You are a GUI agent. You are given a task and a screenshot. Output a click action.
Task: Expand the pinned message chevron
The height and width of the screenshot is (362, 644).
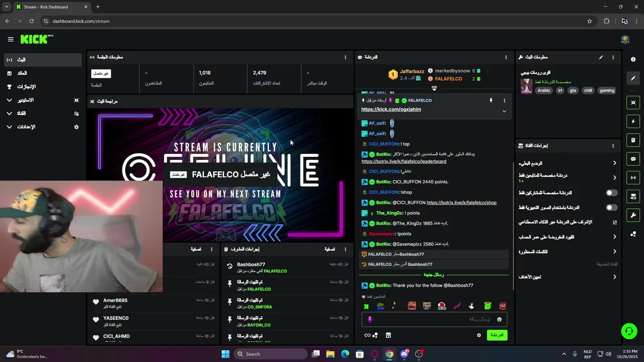coord(504,111)
